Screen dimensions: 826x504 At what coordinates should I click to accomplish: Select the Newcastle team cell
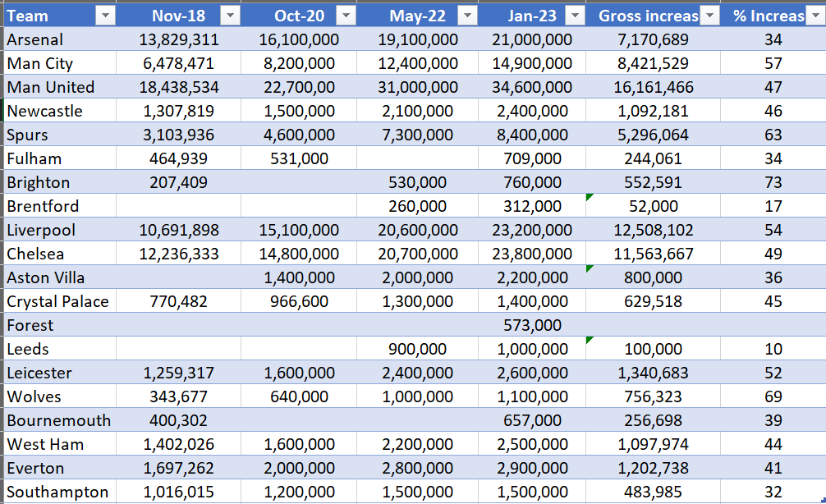60,111
